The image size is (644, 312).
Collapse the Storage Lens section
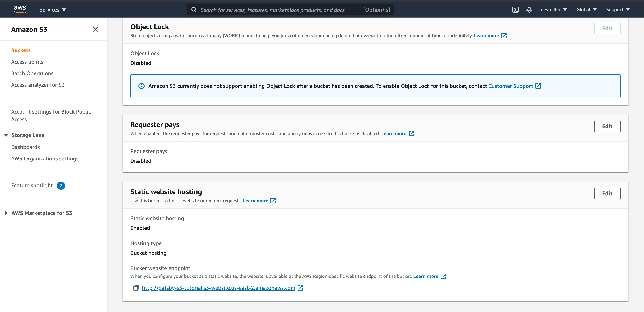tap(6, 135)
